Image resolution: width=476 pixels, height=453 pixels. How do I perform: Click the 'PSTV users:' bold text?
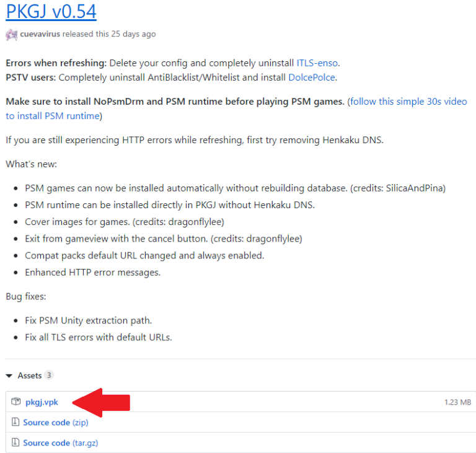31,77
